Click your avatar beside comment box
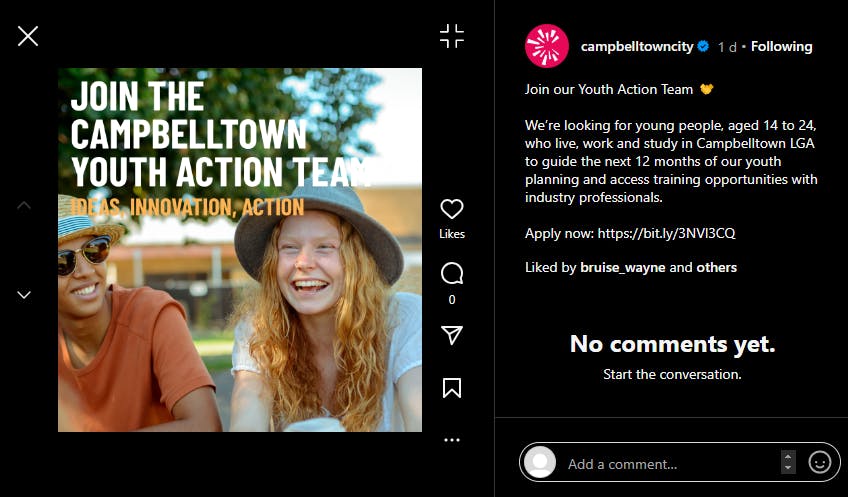848x497 pixels. coord(540,462)
